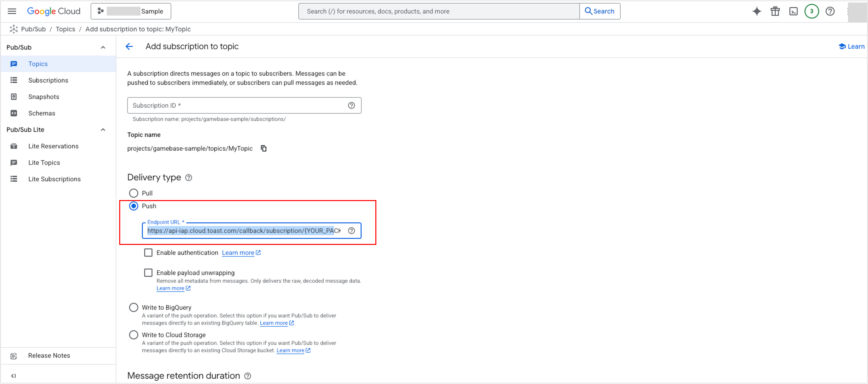Select the Pull delivery type
This screenshot has height=384, width=868.
(x=134, y=193)
